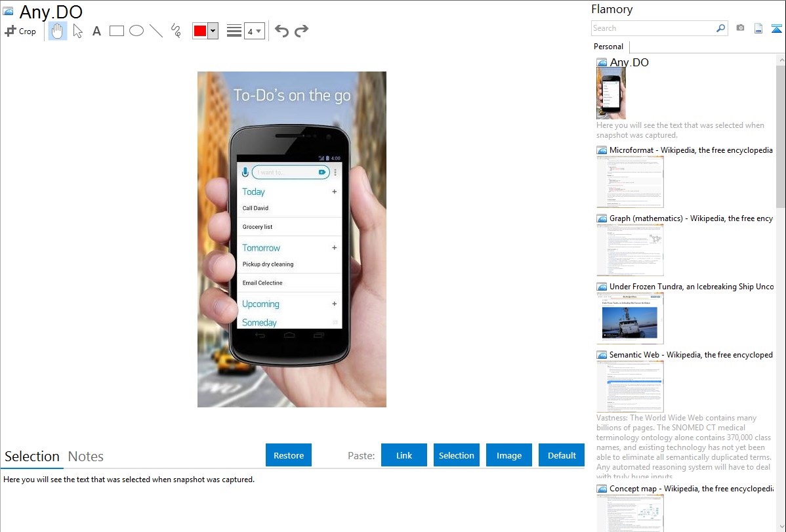Pick the straight line tool
Viewport: 786px width, 532px height.
pyautogui.click(x=156, y=31)
